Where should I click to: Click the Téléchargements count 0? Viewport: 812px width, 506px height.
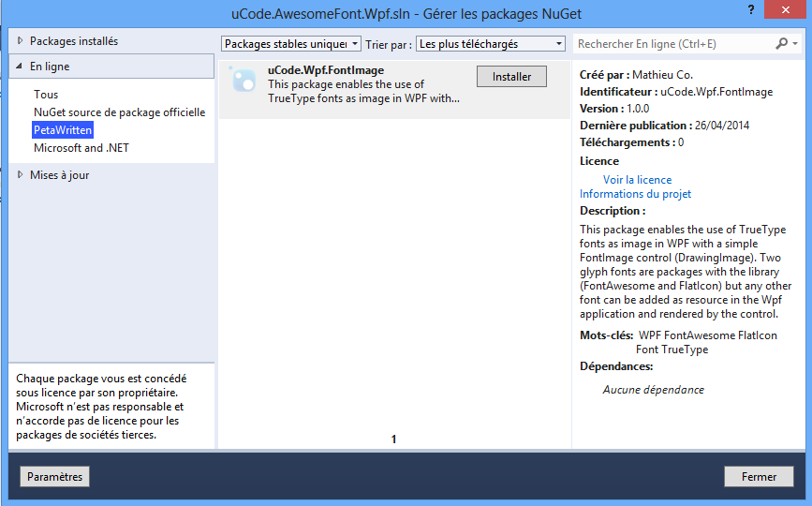[x=681, y=142]
